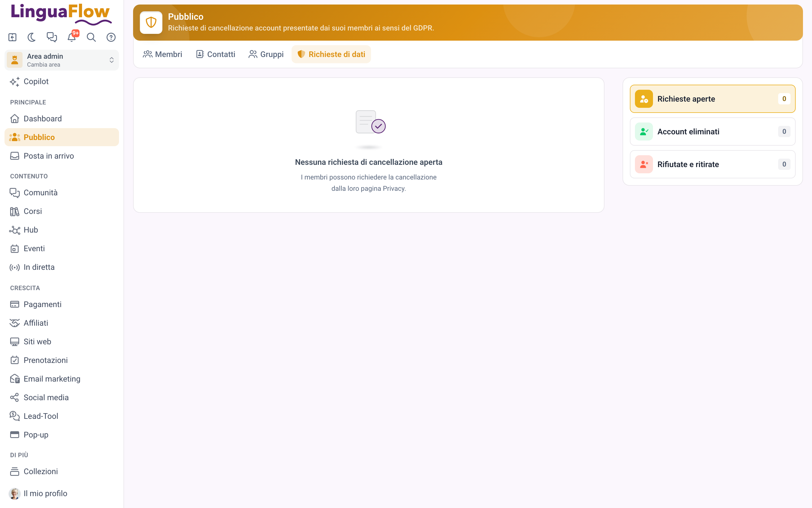812x508 pixels.
Task: Filter by Account eliminati
Action: [712, 131]
